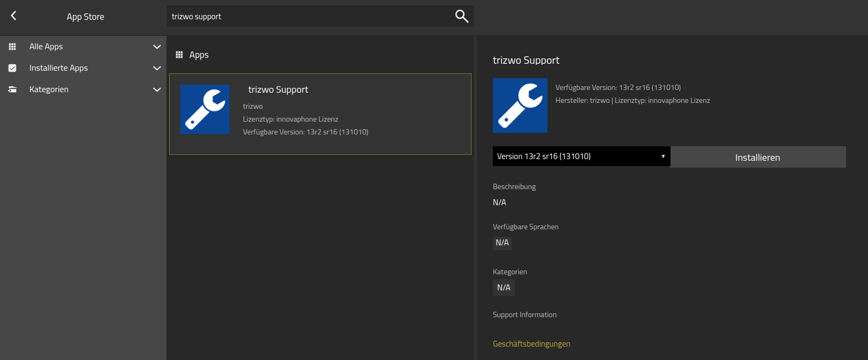Screen dimensions: 868x360
Task: Click the Alle Apps grid icon
Action: coord(12,47)
